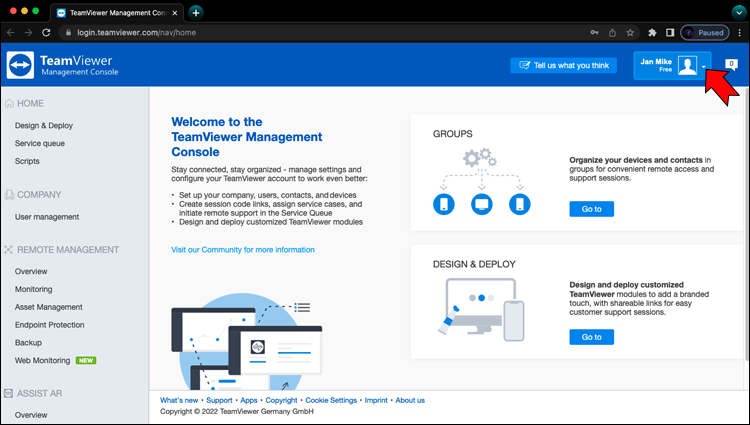Viewport: 750px width, 425px height.
Task: Click the Jan Mike profile avatar
Action: pos(687,65)
